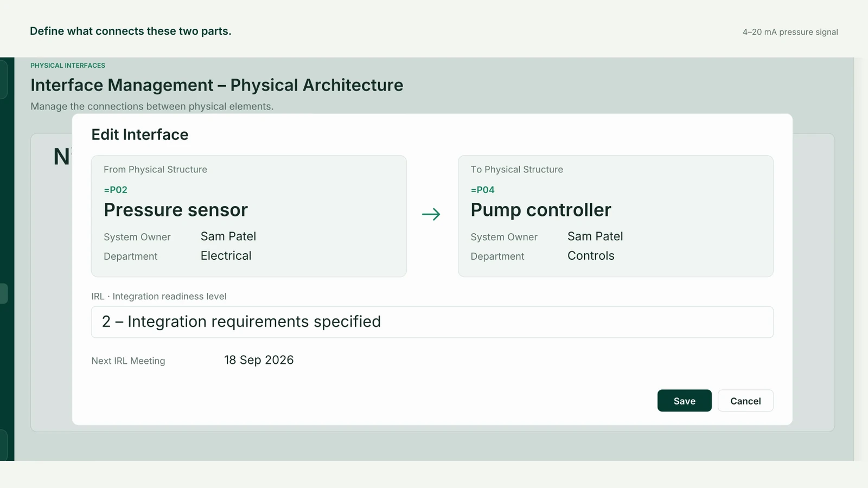Click the Electrical department value

[226, 256]
